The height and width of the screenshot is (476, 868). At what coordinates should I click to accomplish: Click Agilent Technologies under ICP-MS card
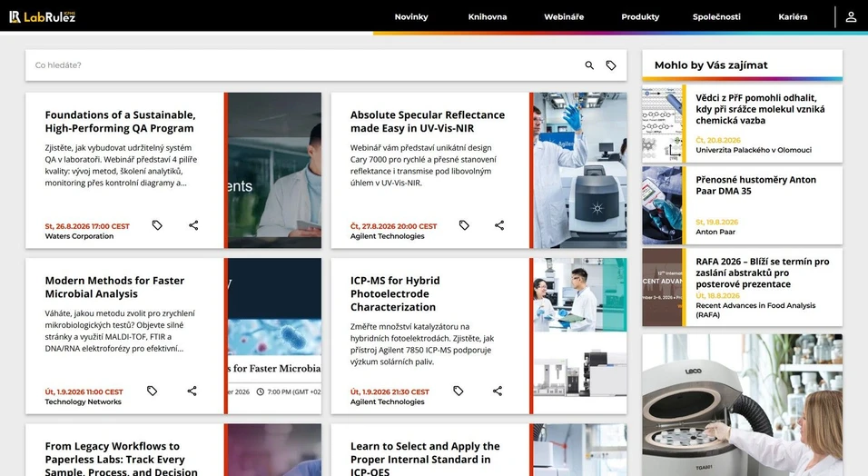[387, 402]
